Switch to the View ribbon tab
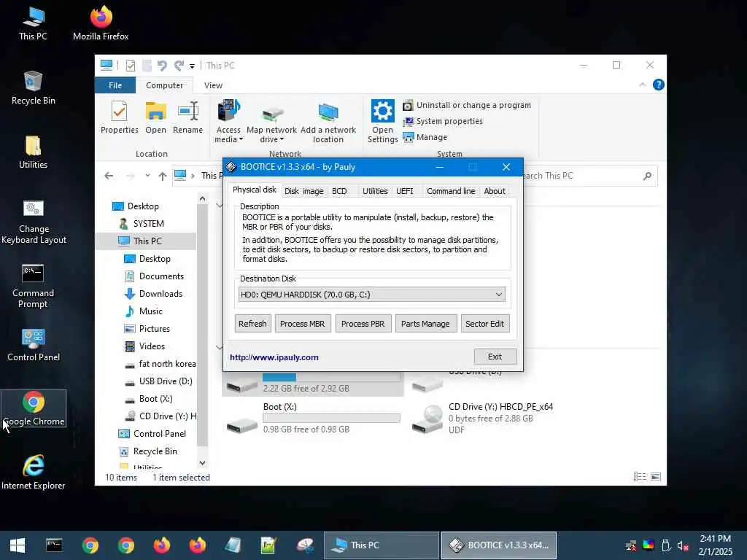The width and height of the screenshot is (747, 560). coord(213,85)
